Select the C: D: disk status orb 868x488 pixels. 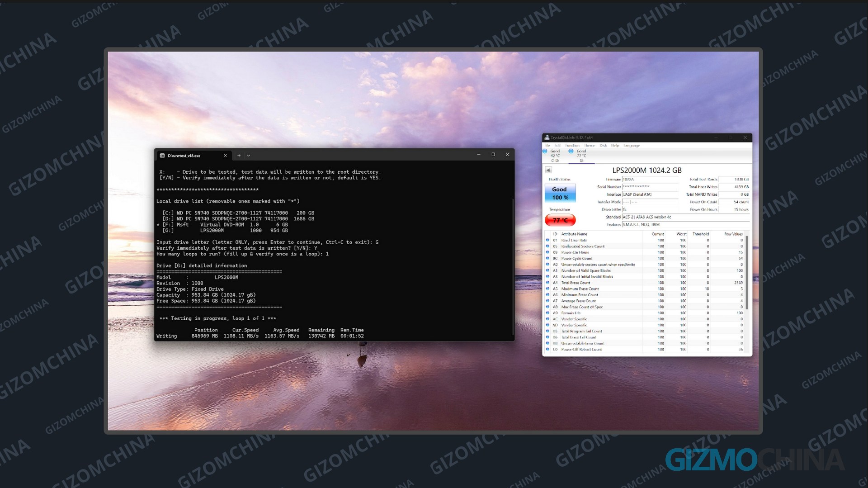[x=545, y=151]
